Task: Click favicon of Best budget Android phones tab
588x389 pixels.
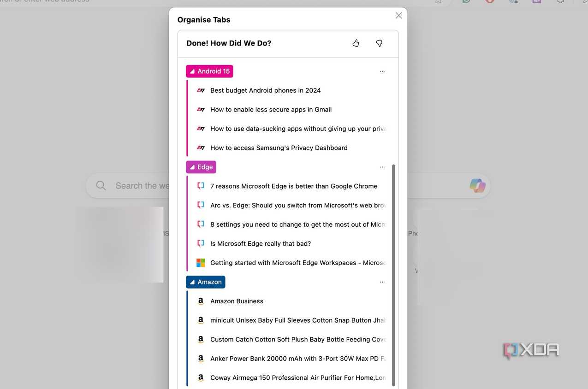Action: point(201,90)
